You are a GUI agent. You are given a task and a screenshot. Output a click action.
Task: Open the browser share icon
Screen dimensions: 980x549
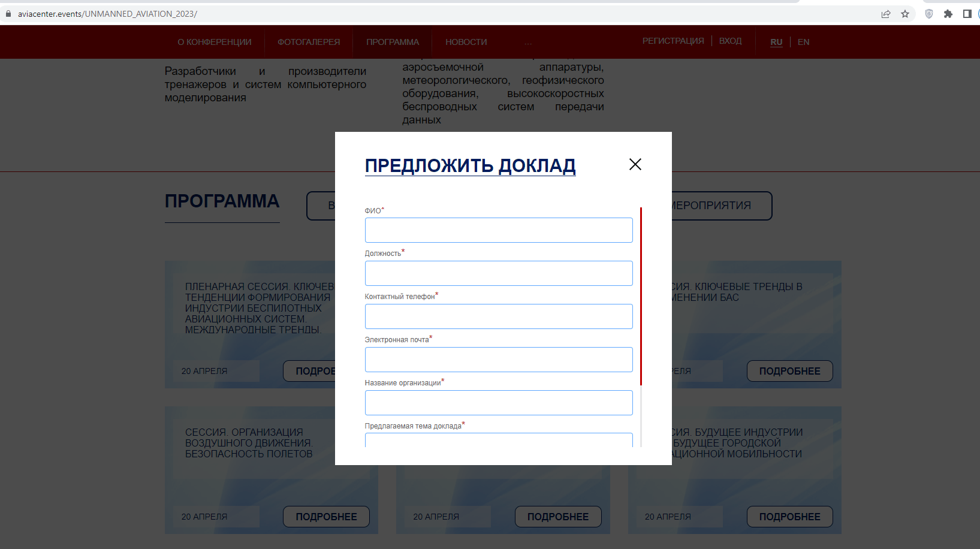[x=886, y=14]
